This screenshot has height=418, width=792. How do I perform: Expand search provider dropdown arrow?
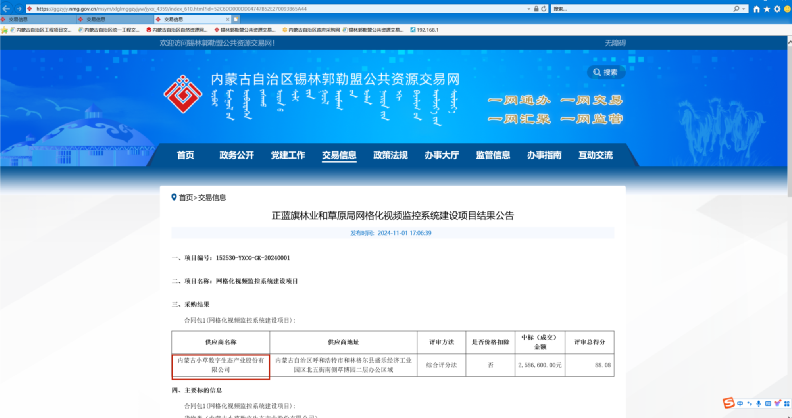744,9
